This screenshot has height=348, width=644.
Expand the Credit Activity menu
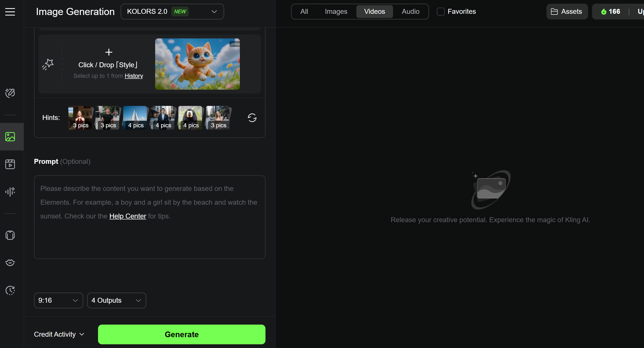(x=59, y=334)
